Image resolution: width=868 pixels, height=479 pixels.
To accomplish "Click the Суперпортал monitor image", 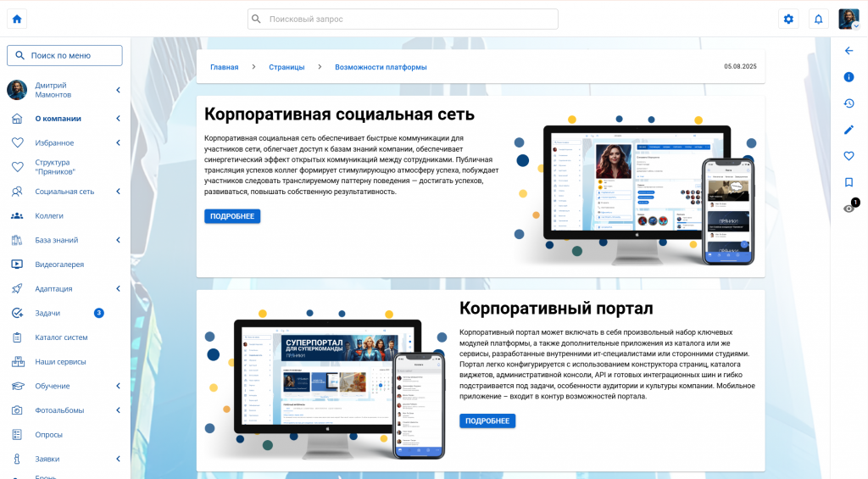I will [326, 385].
